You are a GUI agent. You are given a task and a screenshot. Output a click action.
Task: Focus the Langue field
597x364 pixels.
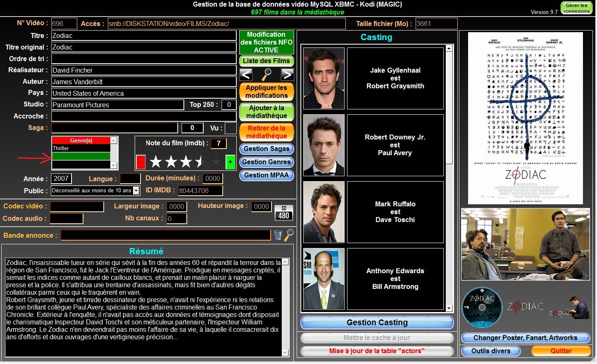tap(130, 179)
